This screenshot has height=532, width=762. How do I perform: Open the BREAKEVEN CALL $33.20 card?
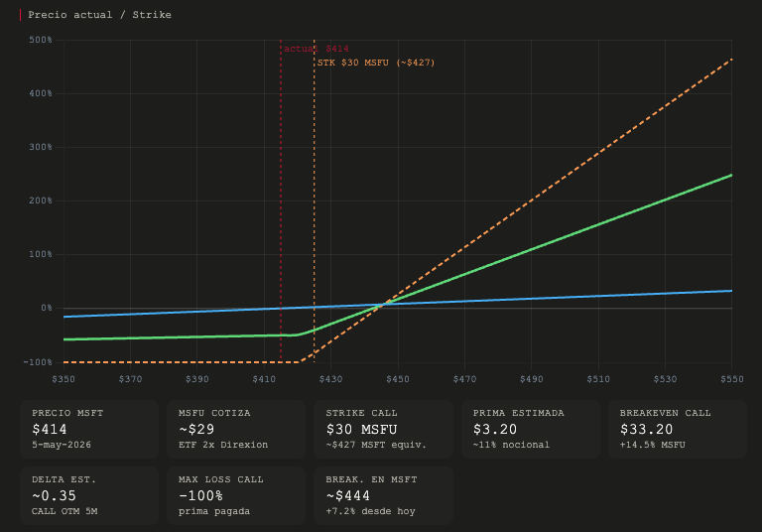coord(678,429)
